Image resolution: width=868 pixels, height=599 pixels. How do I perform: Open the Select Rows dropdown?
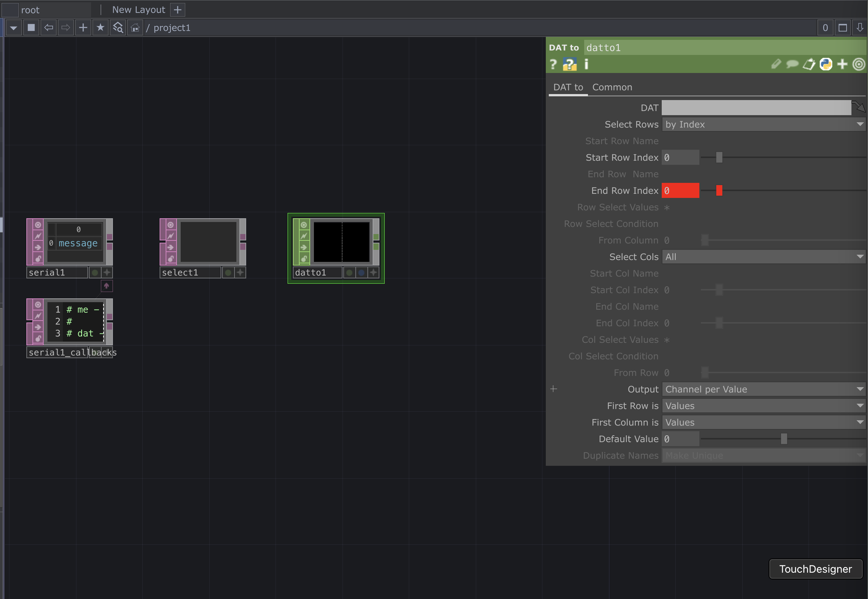pos(763,125)
